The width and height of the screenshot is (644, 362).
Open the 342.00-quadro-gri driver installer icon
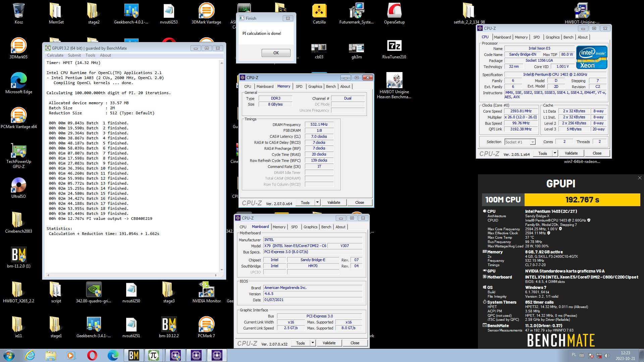pos(94,292)
